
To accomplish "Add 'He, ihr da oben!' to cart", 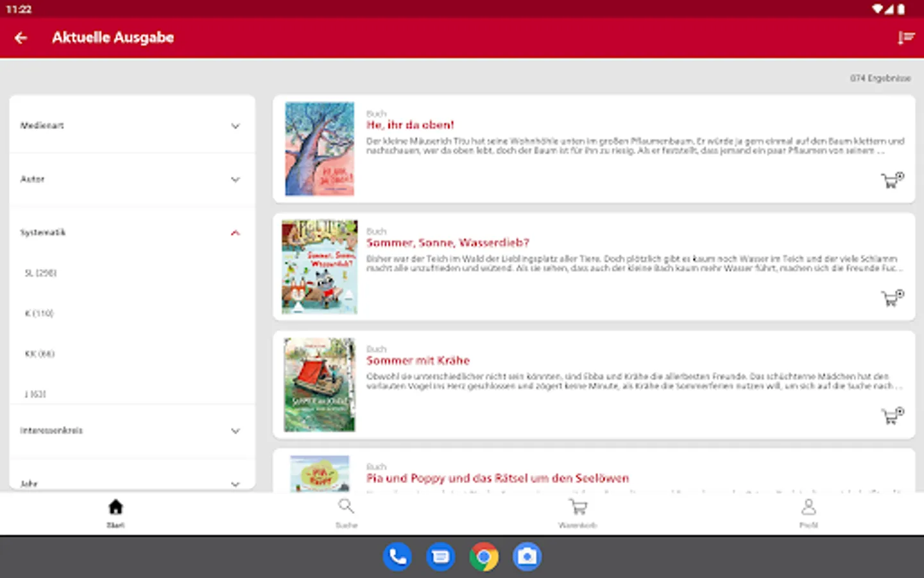I will pyautogui.click(x=892, y=180).
